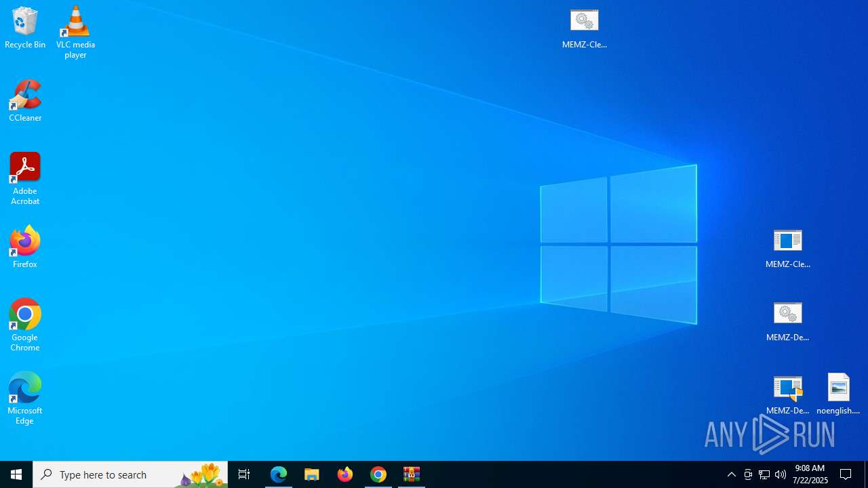
Task: Click the Type here to search box
Action: pyautogui.click(x=130, y=474)
